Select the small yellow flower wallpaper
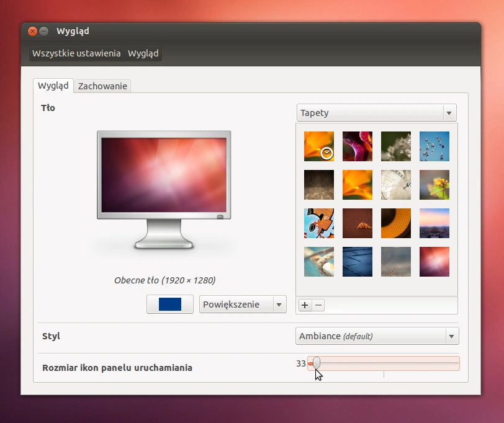504x423 pixels. click(x=434, y=185)
